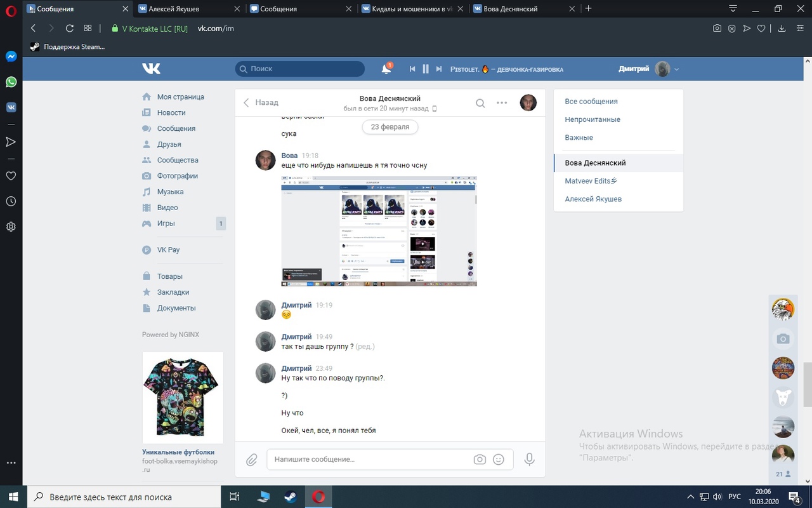Open the screenshot image in the chat
This screenshot has height=508, width=812.
(379, 231)
